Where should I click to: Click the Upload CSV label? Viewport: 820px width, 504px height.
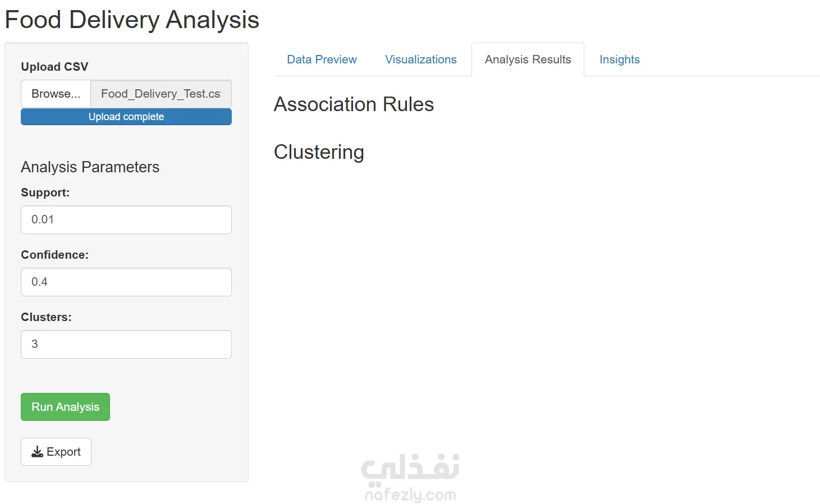click(x=54, y=67)
